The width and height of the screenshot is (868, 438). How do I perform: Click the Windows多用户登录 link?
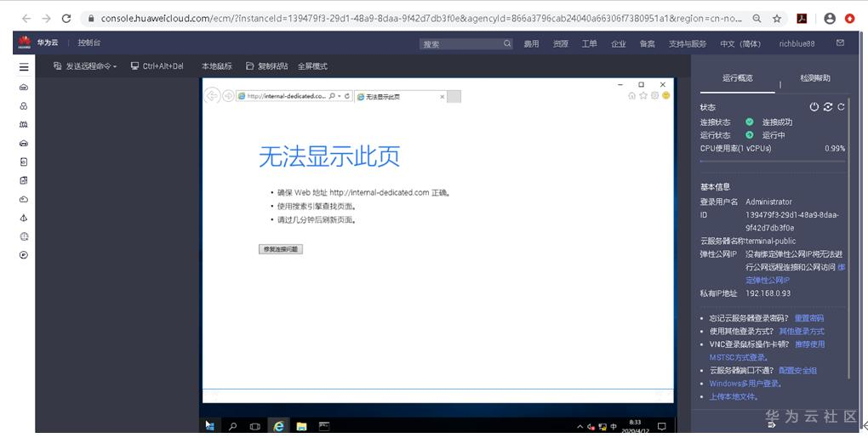[x=744, y=384]
